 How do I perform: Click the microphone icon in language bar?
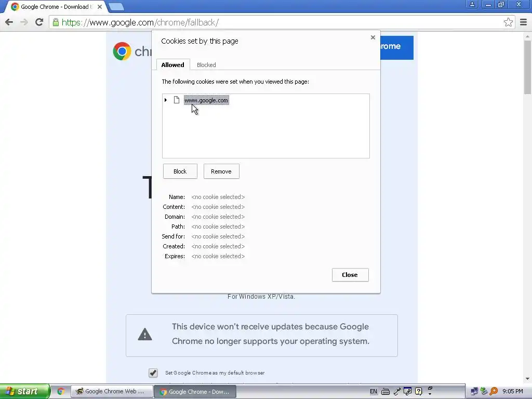coord(396,392)
